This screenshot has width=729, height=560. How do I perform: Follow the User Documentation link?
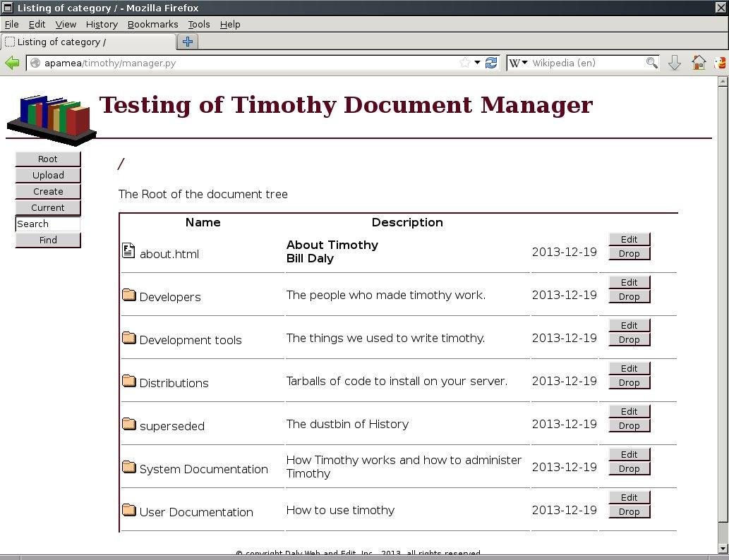coord(195,512)
